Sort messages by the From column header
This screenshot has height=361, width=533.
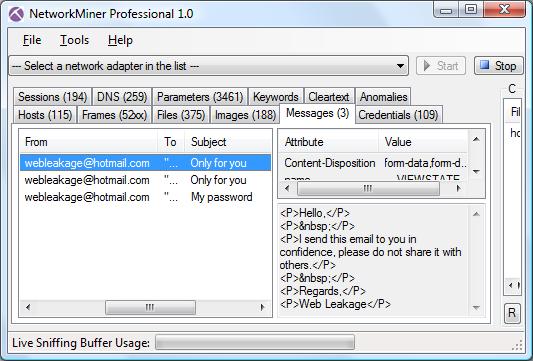coord(89,142)
